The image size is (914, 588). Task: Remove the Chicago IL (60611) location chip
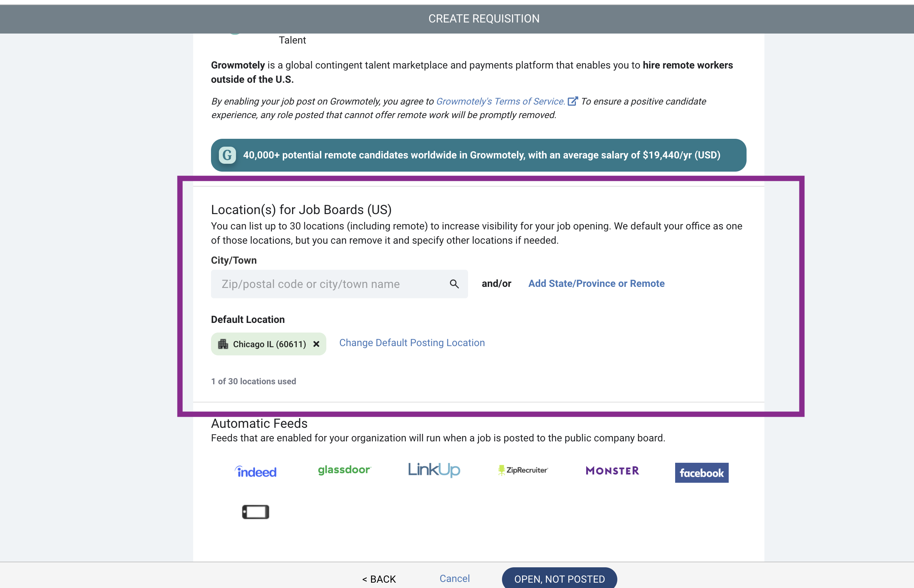[316, 344]
